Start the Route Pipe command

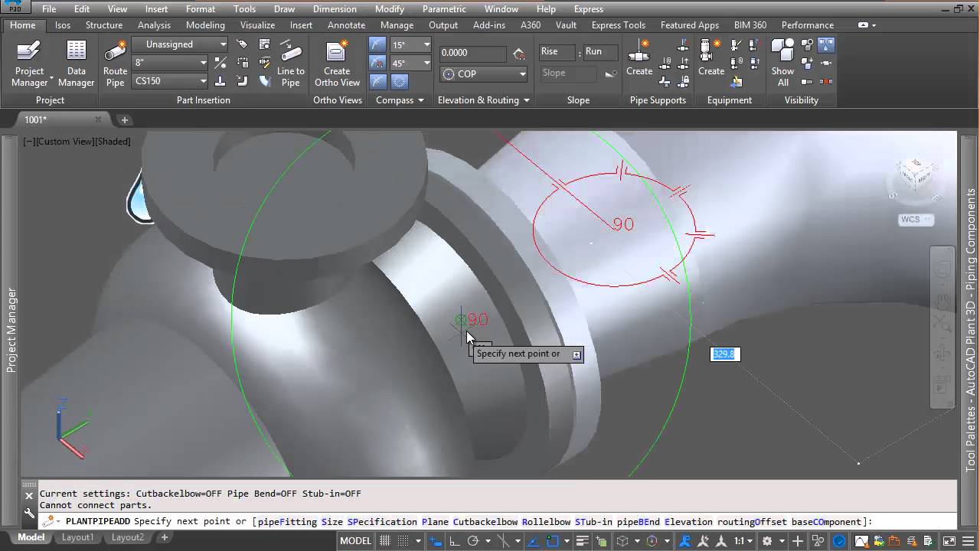115,64
